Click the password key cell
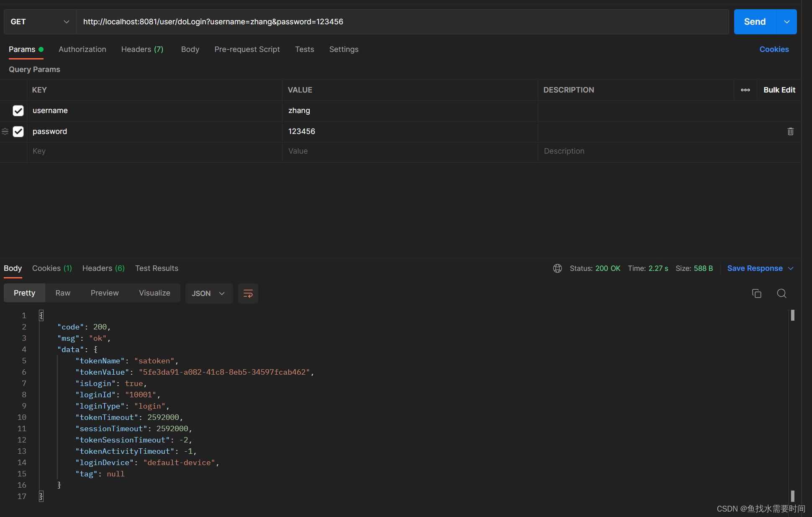 154,131
